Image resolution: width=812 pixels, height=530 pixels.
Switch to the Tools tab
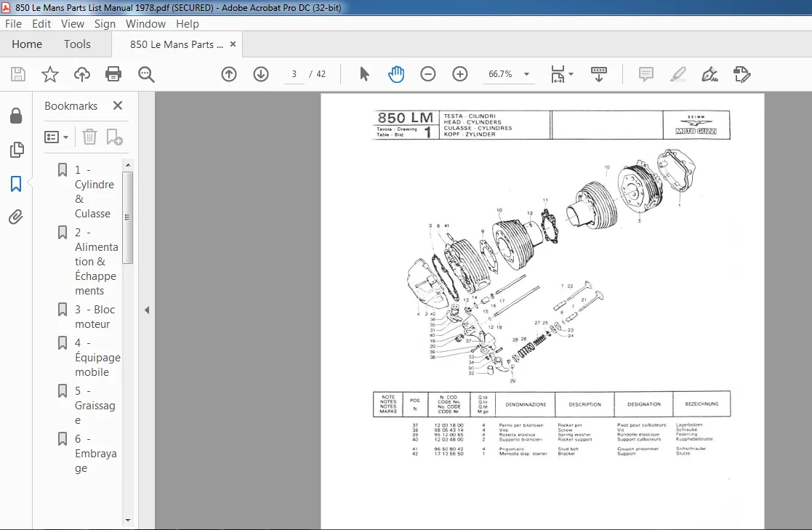(x=77, y=44)
